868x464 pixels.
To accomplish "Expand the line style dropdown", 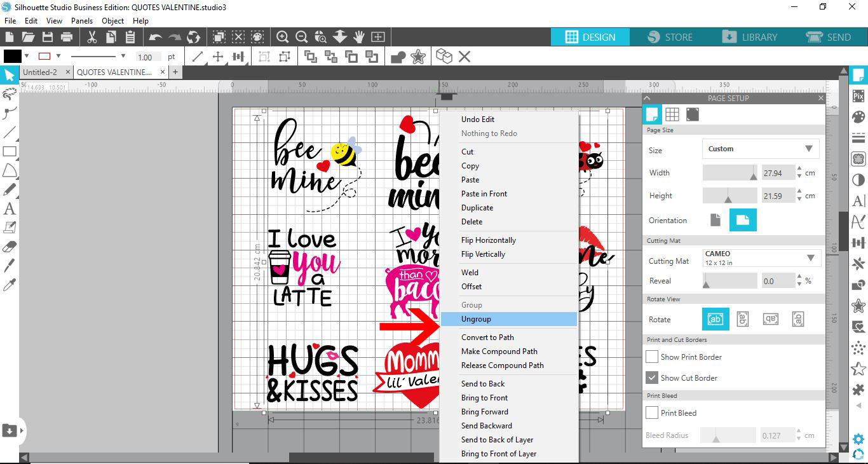I will [124, 56].
